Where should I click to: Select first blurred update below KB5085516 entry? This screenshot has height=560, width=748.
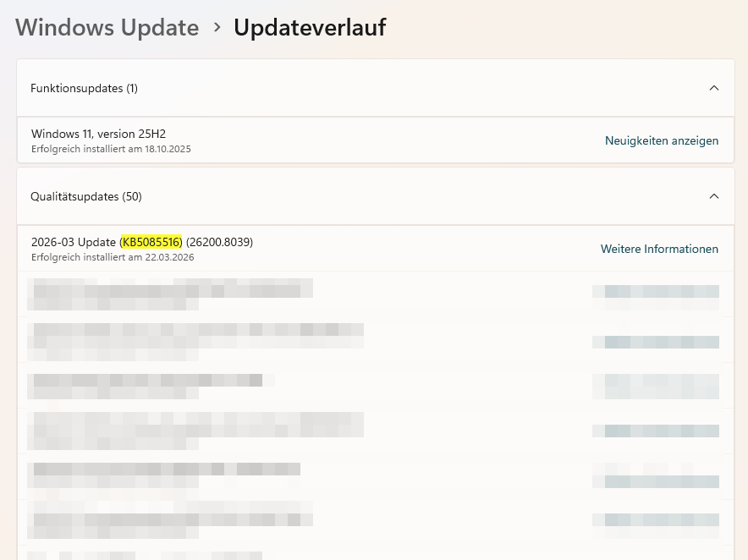point(169,294)
